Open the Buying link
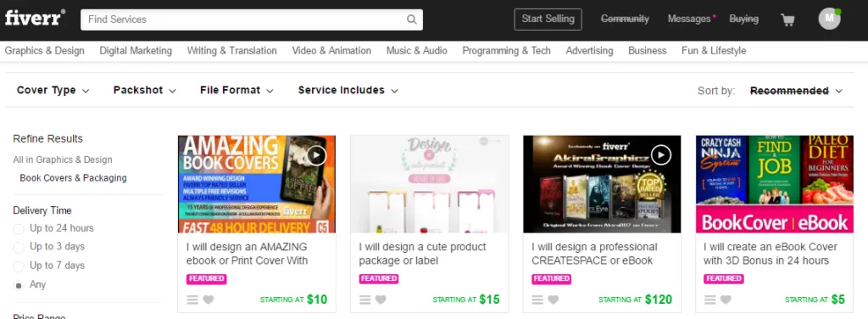 744,19
